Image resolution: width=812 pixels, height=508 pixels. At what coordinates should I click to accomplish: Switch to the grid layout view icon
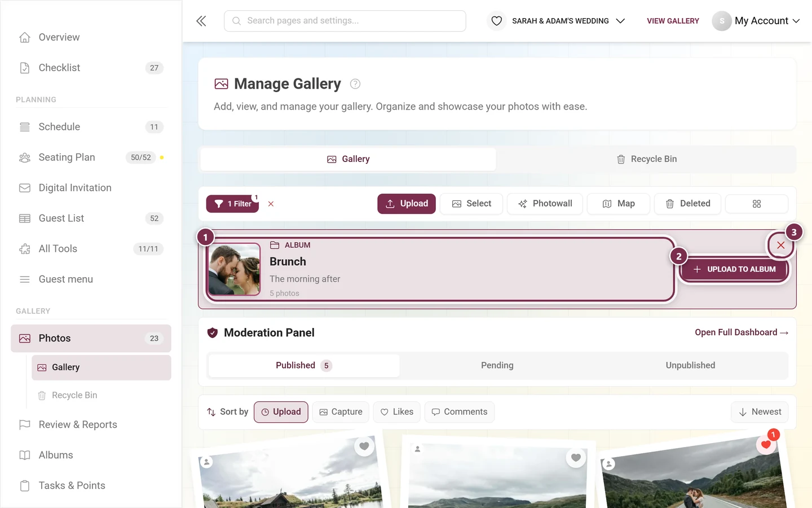pyautogui.click(x=756, y=204)
